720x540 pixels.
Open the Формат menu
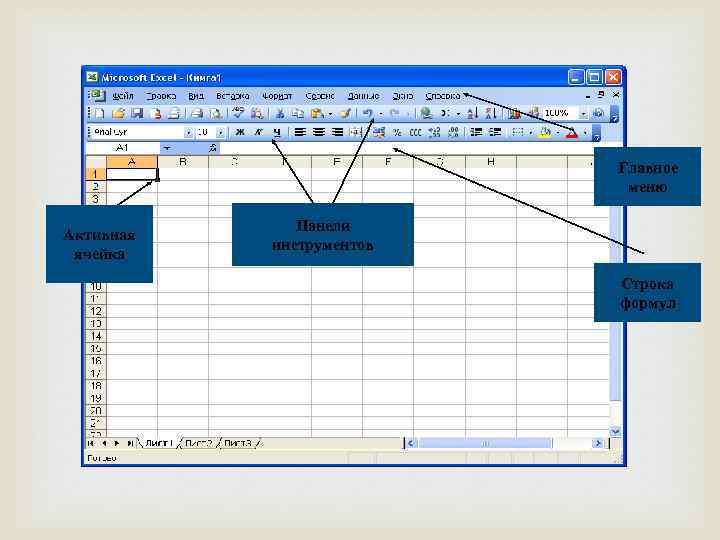coord(277,96)
